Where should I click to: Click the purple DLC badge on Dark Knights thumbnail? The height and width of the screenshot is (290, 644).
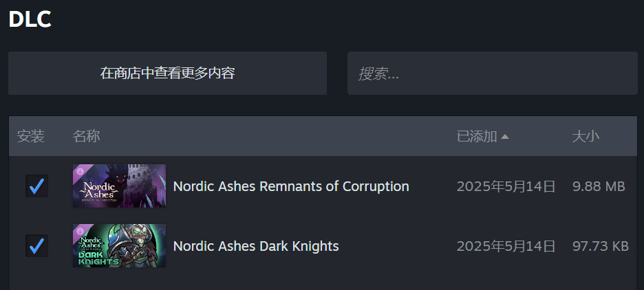(x=79, y=230)
